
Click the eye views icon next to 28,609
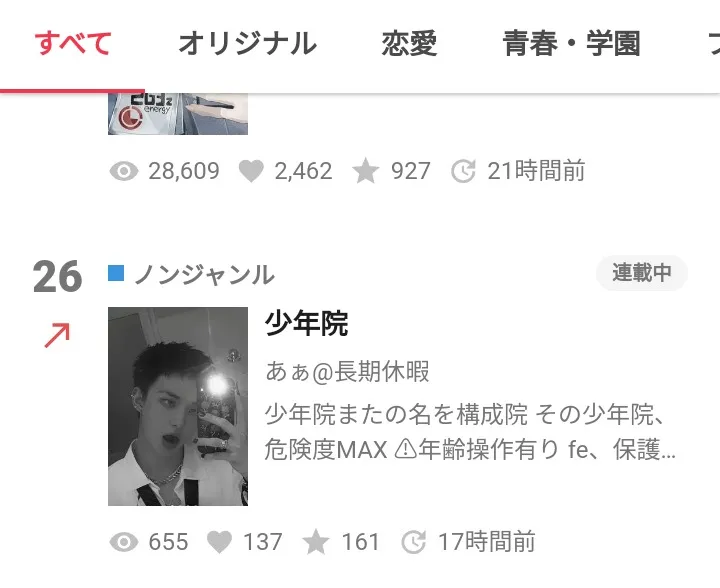[x=124, y=171]
